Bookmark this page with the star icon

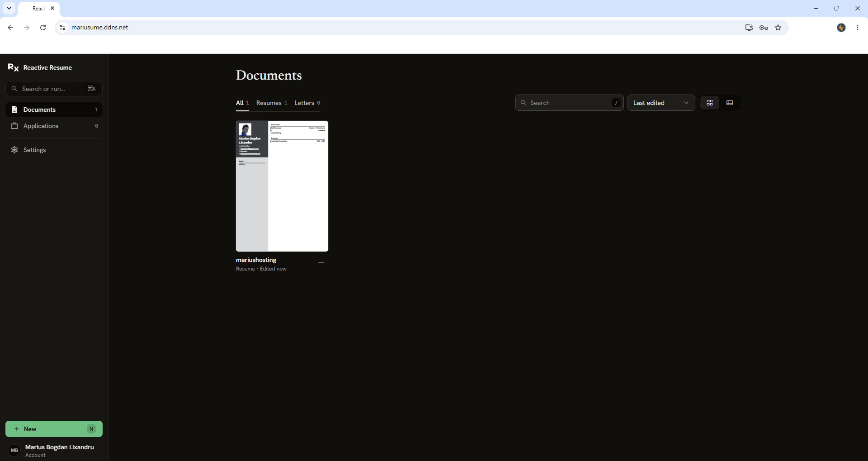(778, 28)
